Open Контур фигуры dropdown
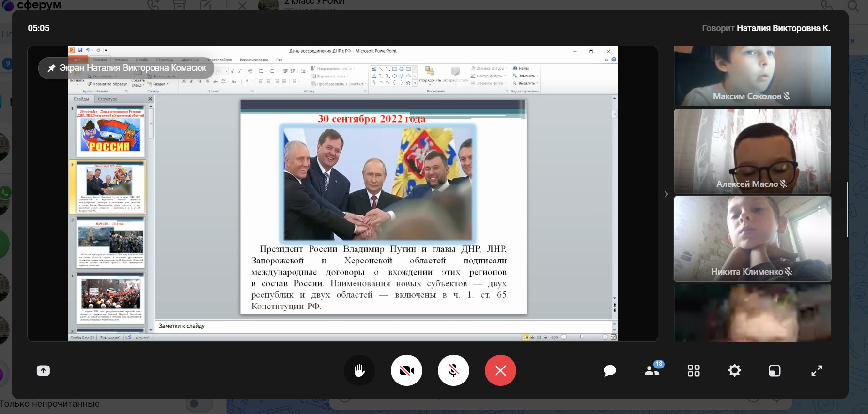The width and height of the screenshot is (868, 414). coord(488,76)
